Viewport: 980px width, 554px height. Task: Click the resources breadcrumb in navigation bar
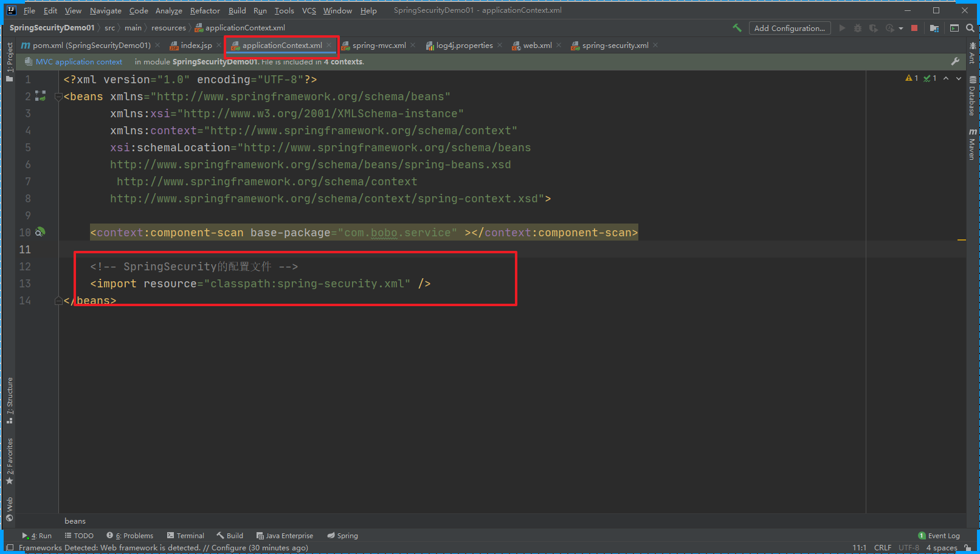pyautogui.click(x=168, y=28)
